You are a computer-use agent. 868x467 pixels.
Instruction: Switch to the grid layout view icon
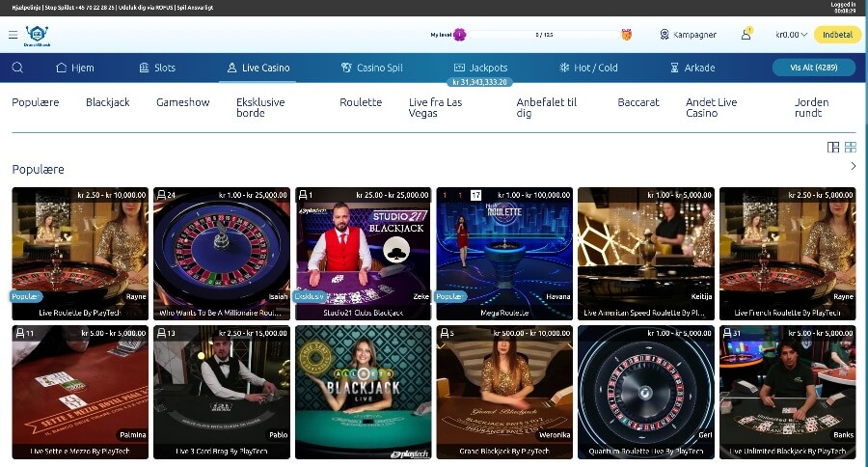coord(851,147)
